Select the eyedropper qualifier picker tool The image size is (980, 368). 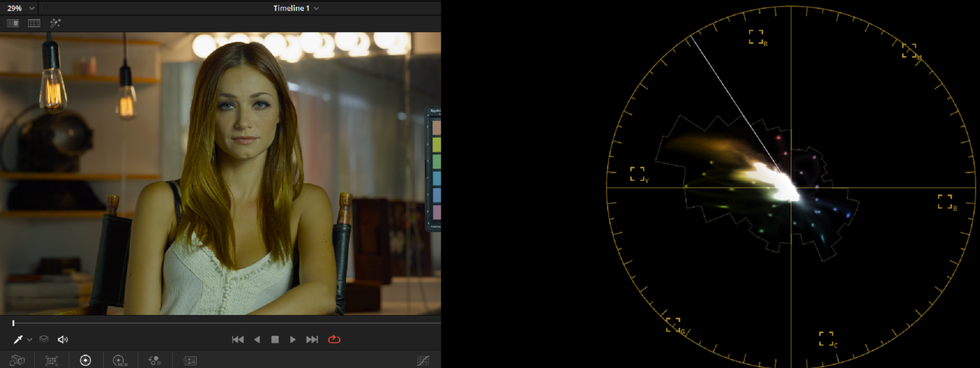click(x=18, y=339)
